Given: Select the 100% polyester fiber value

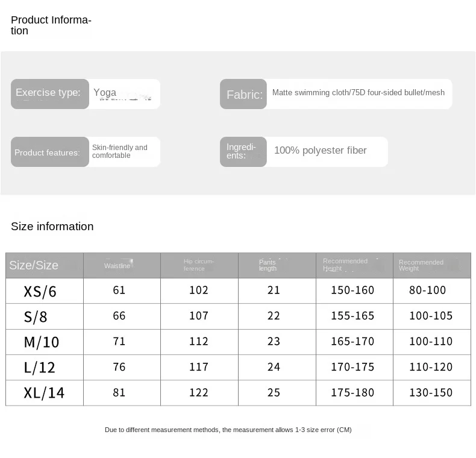Looking at the screenshot, I should click(x=321, y=151).
